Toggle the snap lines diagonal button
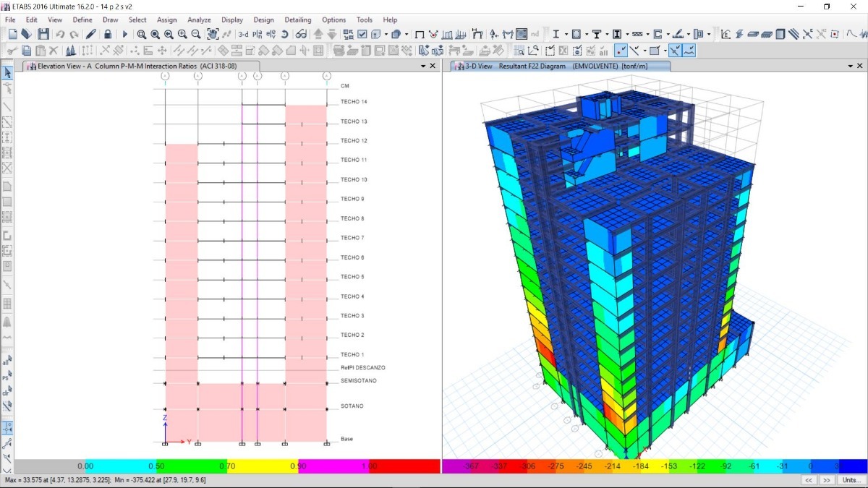This screenshot has height=488, width=868. point(634,50)
